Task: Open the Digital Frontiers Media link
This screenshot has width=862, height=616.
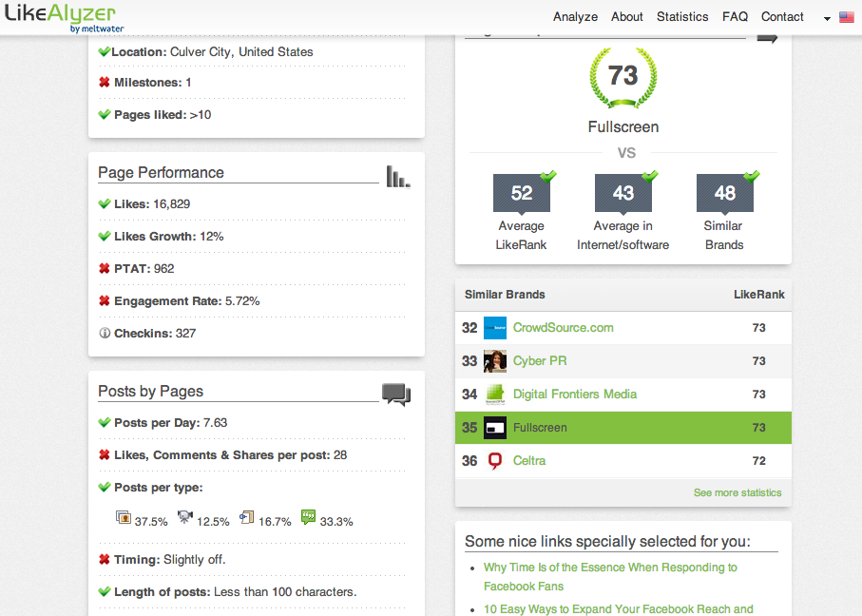Action: [574, 395]
